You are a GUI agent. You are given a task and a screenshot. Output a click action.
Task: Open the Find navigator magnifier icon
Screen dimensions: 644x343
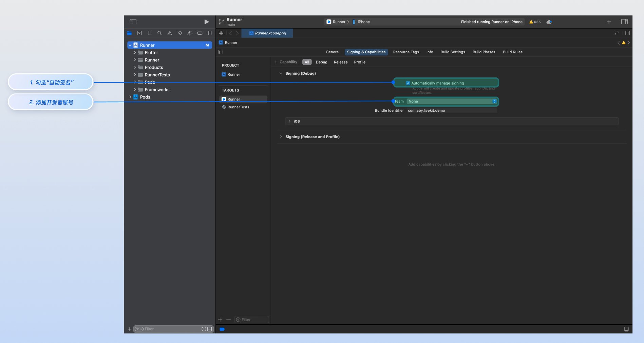159,33
